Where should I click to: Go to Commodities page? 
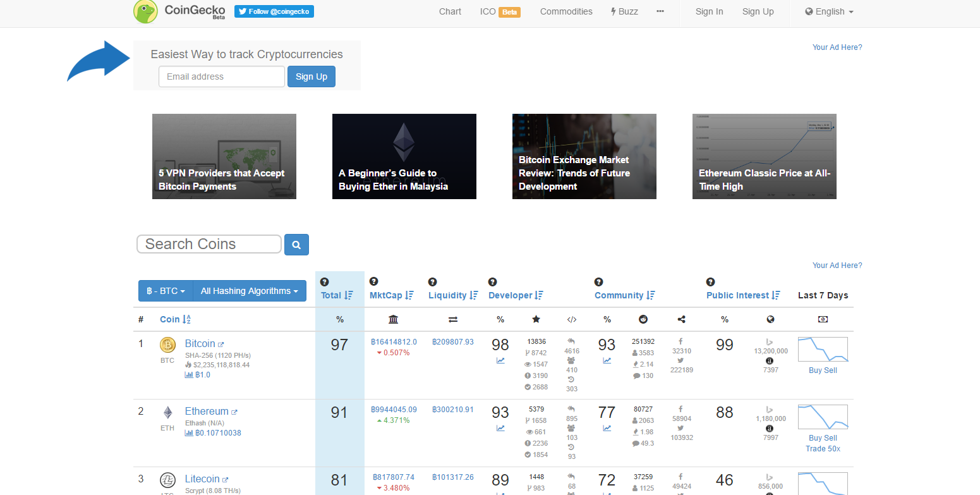click(566, 11)
